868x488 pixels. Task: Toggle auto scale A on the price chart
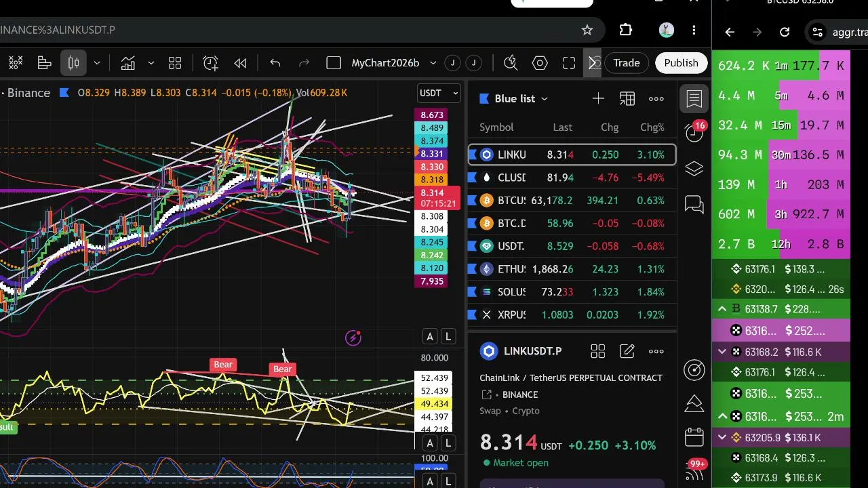click(x=430, y=336)
